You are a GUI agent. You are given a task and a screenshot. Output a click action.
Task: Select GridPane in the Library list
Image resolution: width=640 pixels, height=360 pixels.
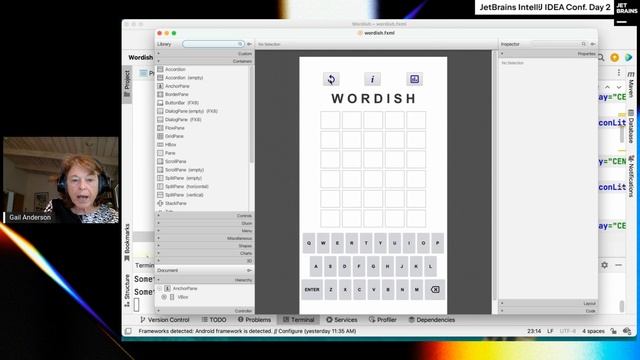click(x=174, y=136)
